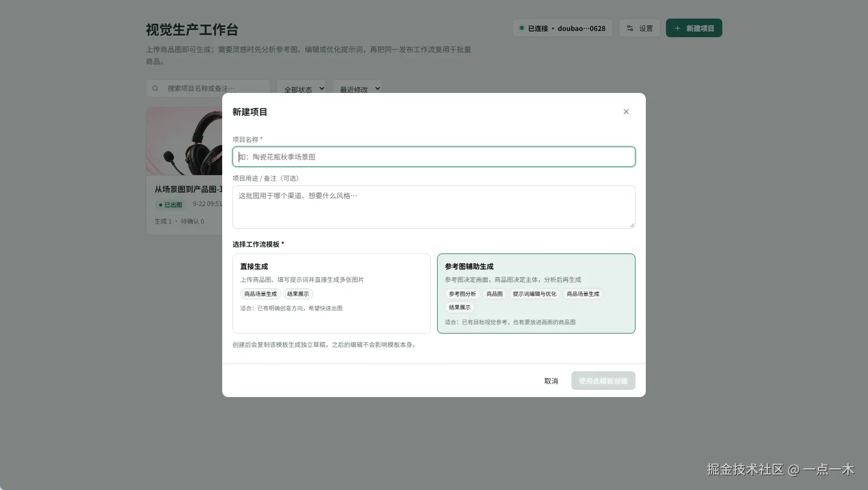Image resolution: width=868 pixels, height=490 pixels.
Task: Click the plus icon on 新建项目 button
Action: click(677, 28)
